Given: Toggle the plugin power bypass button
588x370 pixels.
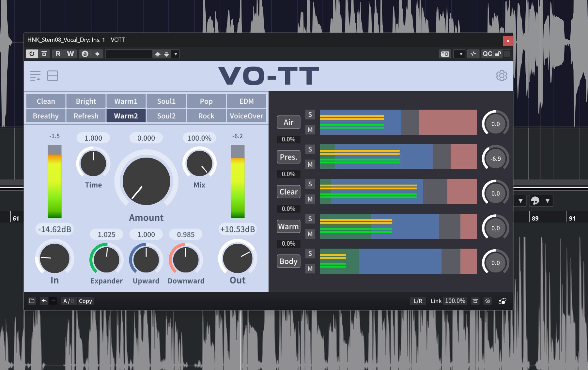Looking at the screenshot, I should (x=32, y=54).
